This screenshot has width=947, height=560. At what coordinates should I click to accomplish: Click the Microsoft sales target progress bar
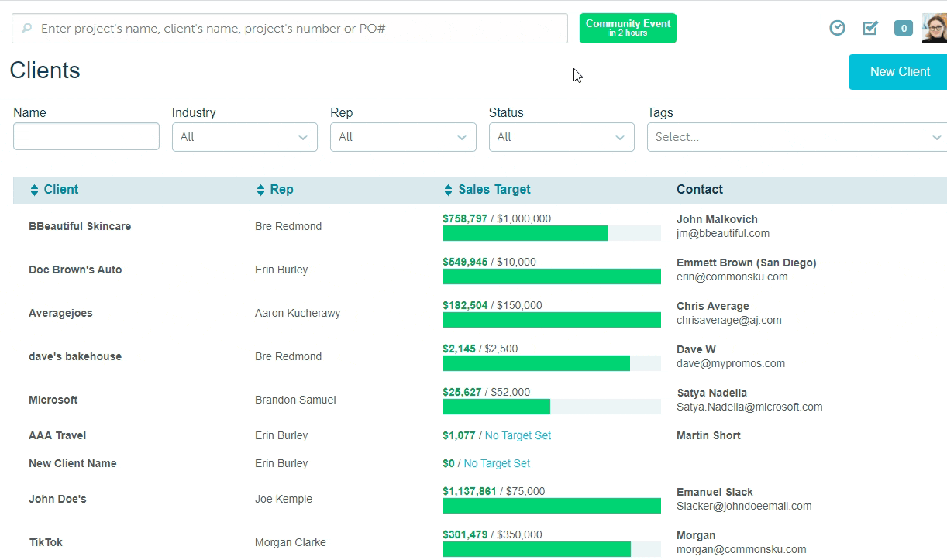(x=551, y=407)
